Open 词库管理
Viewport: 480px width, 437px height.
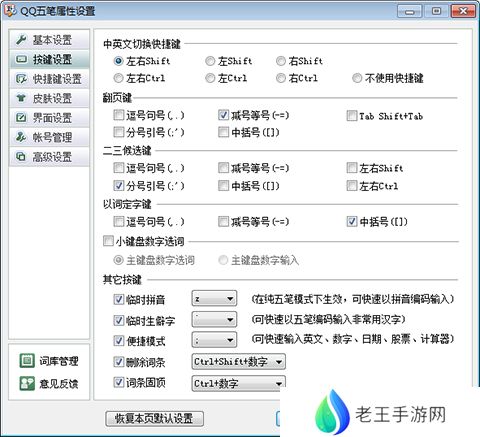pos(59,361)
